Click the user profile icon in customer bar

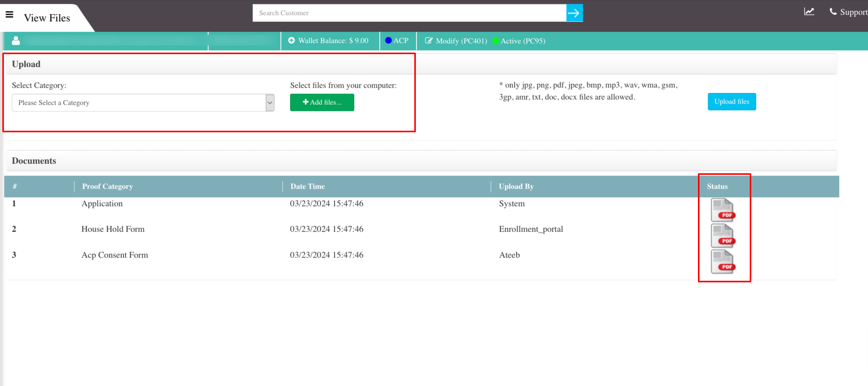click(16, 40)
